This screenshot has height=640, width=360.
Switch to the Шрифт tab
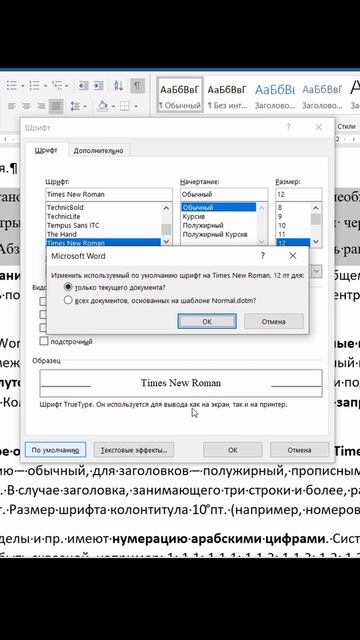(46, 150)
